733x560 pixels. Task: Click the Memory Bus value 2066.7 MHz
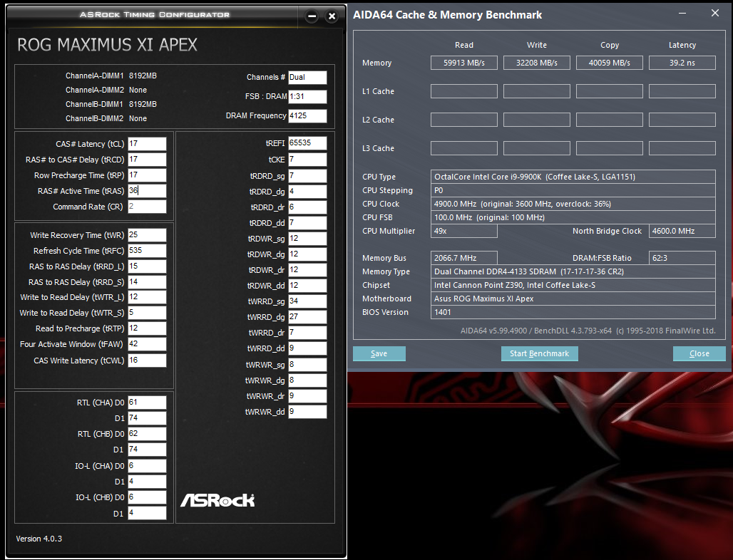(x=463, y=258)
